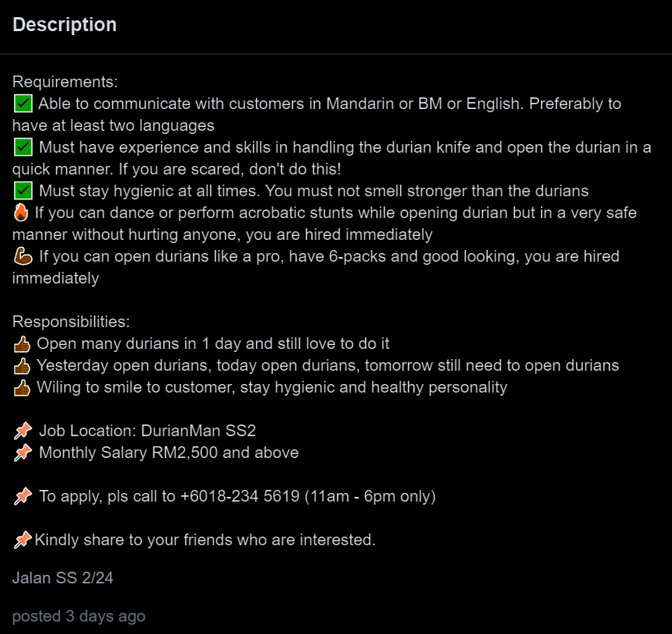Click thumbs-up emoji beside Wiling to smile
Viewport: 672px width, 634px height.
[x=22, y=388]
